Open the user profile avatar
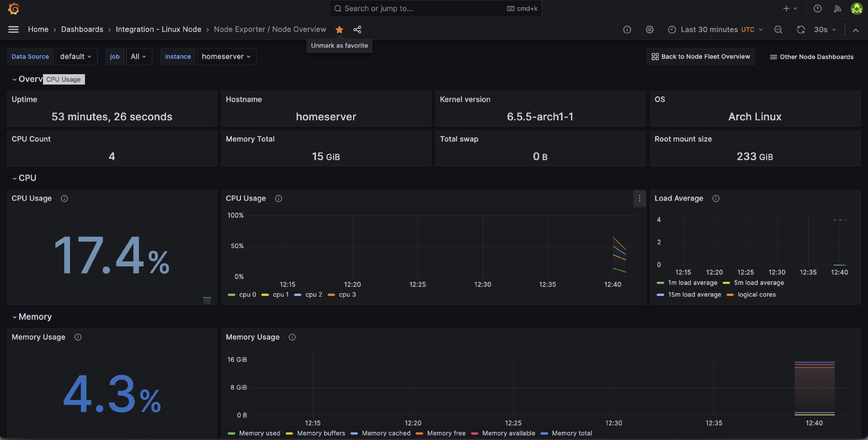This screenshot has height=440, width=868. pos(856,9)
